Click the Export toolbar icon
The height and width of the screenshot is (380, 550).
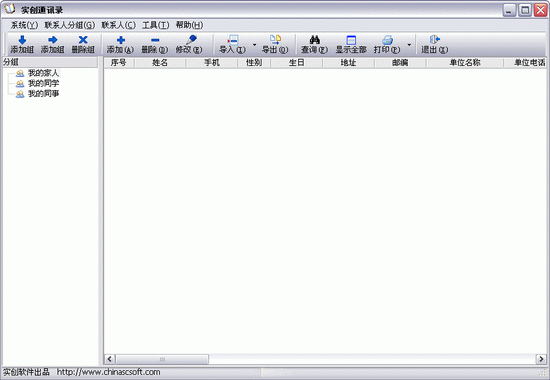pyautogui.click(x=275, y=40)
